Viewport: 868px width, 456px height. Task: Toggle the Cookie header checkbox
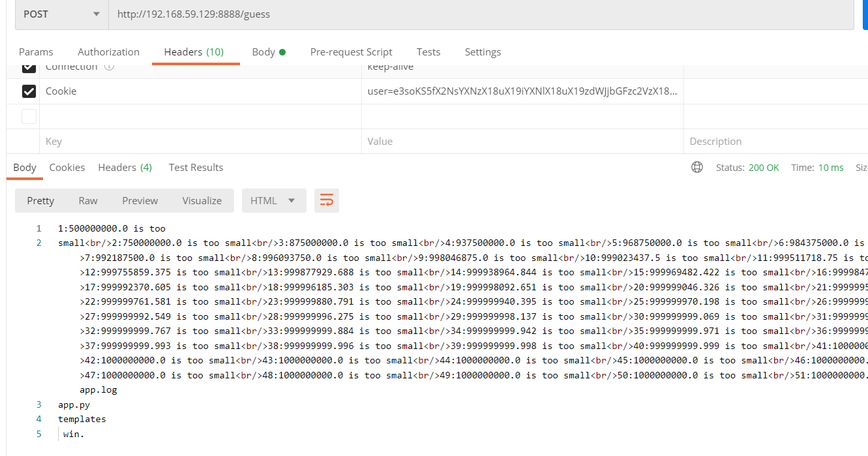[29, 91]
